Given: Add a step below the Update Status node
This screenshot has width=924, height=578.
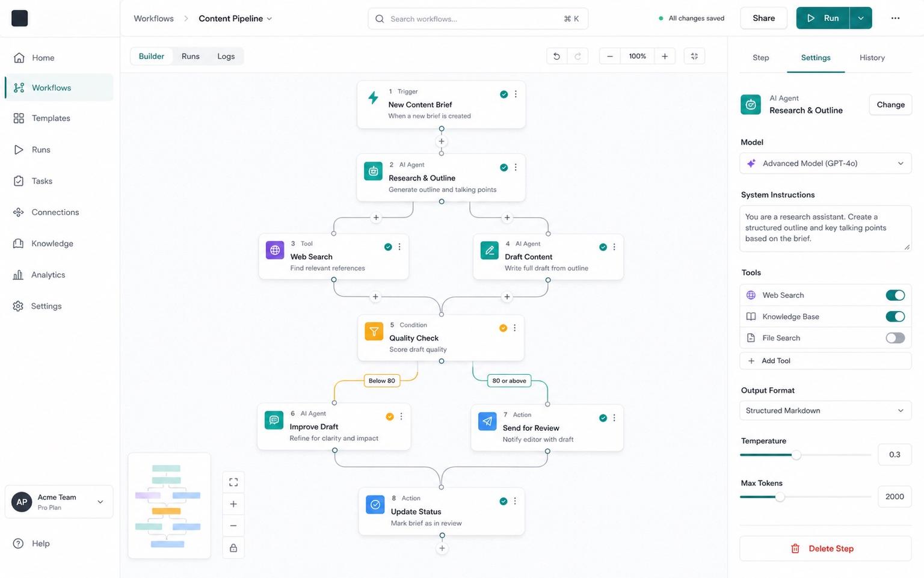Looking at the screenshot, I should pyautogui.click(x=442, y=549).
